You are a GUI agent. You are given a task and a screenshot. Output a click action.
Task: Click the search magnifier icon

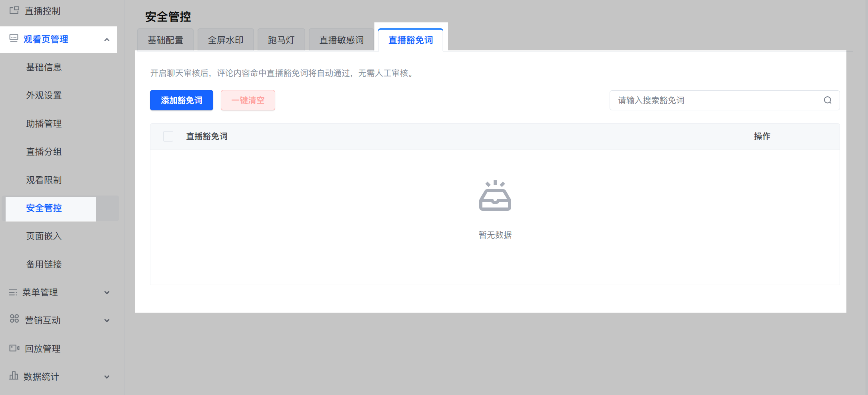[x=828, y=100]
